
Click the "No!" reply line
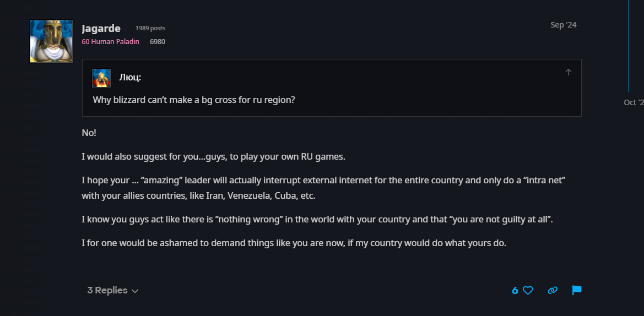coord(89,133)
